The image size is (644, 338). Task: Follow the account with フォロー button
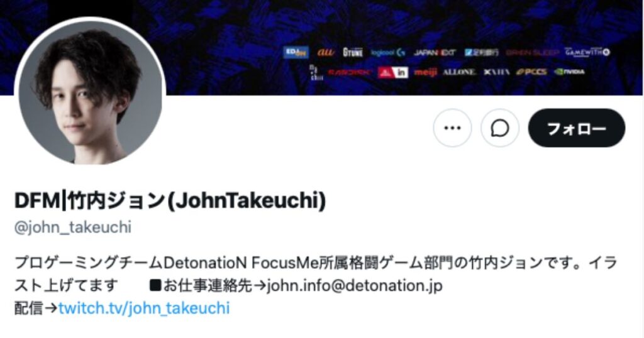(577, 128)
